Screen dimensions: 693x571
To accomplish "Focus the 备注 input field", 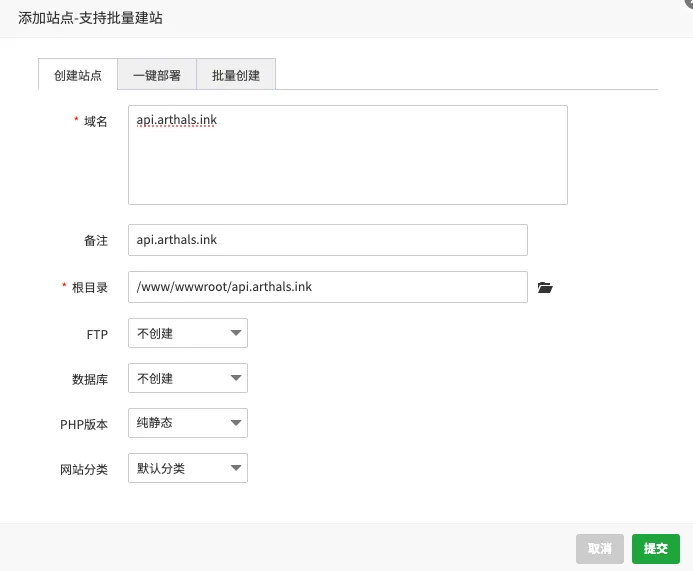I will (x=327, y=240).
